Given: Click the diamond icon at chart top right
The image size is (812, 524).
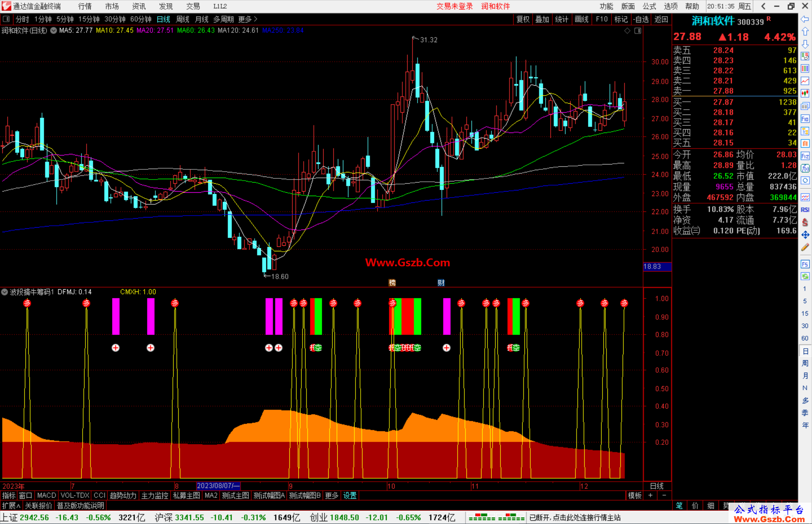Looking at the screenshot, I should click(627, 31).
